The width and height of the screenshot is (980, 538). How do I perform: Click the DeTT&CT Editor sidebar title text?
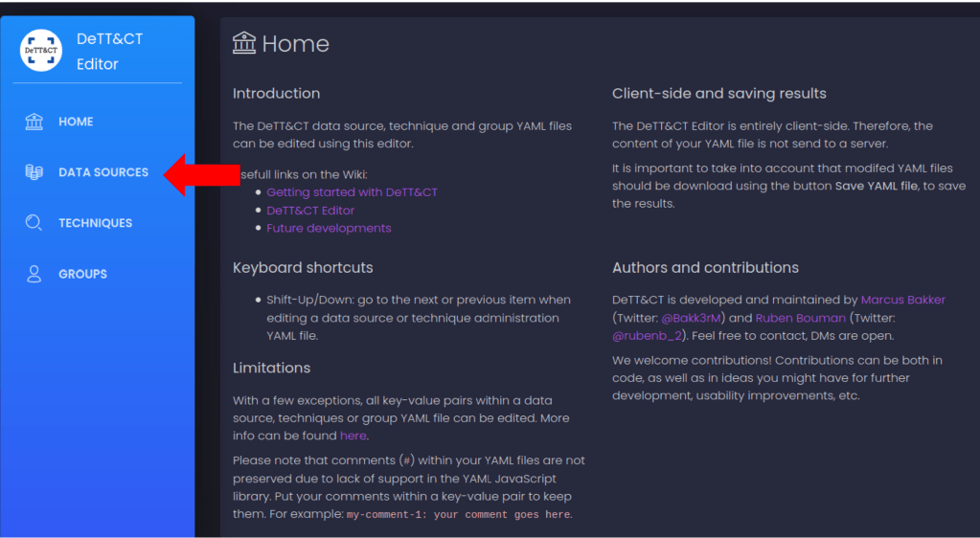click(109, 52)
